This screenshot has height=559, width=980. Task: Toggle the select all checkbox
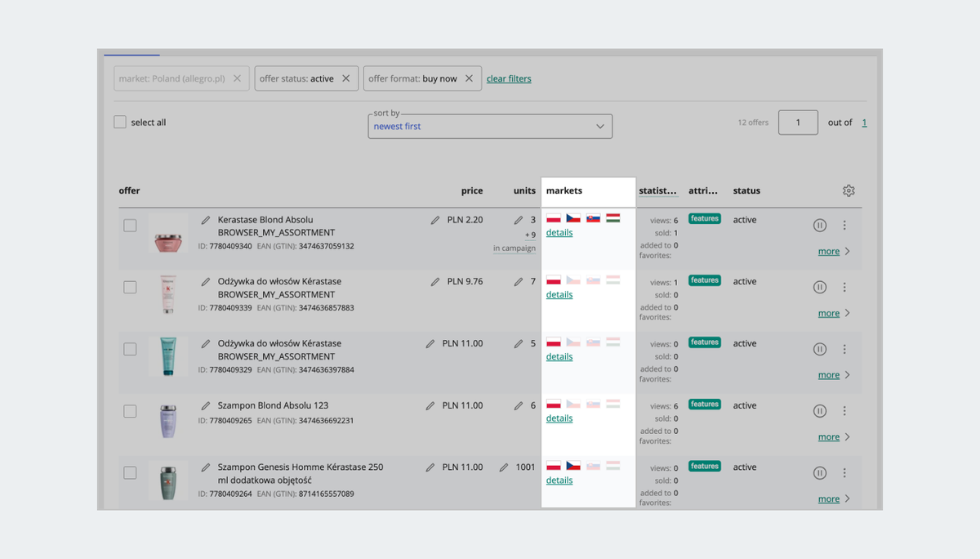tap(120, 123)
